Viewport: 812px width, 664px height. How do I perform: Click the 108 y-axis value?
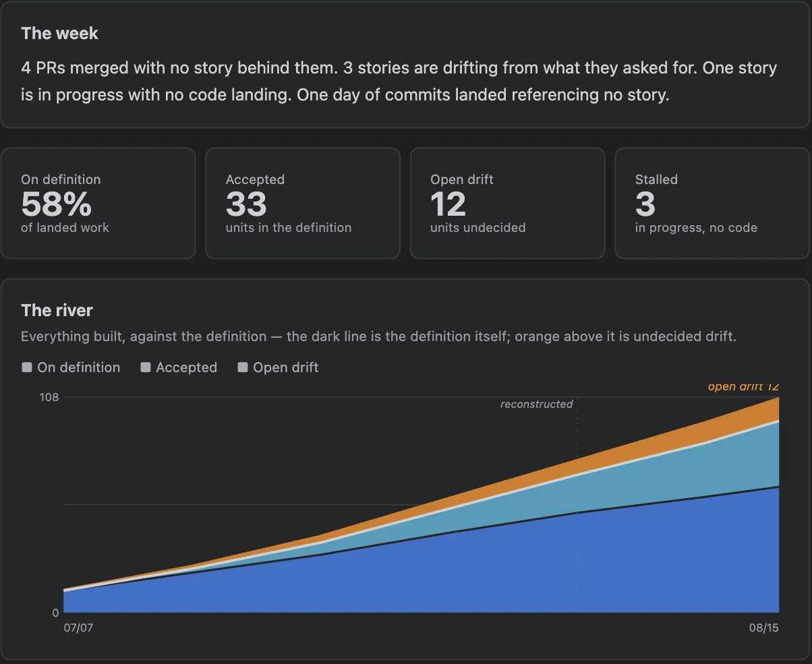pos(50,397)
